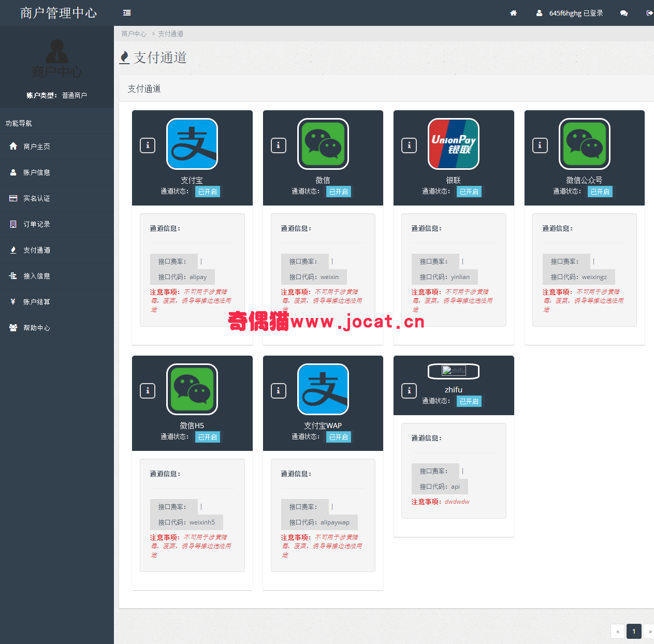654x644 pixels.
Task: Go to pagination page 1
Action: [634, 632]
